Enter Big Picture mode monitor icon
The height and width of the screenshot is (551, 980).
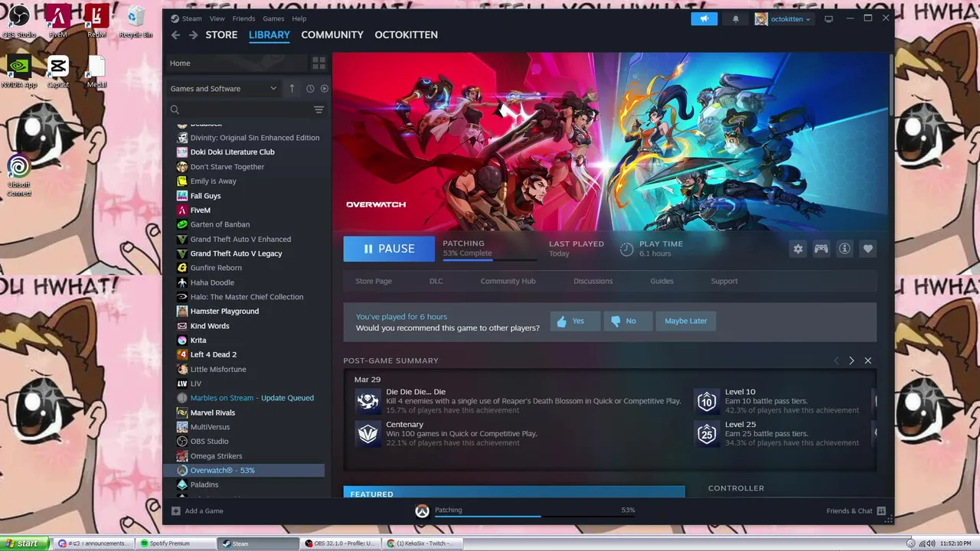[828, 19]
